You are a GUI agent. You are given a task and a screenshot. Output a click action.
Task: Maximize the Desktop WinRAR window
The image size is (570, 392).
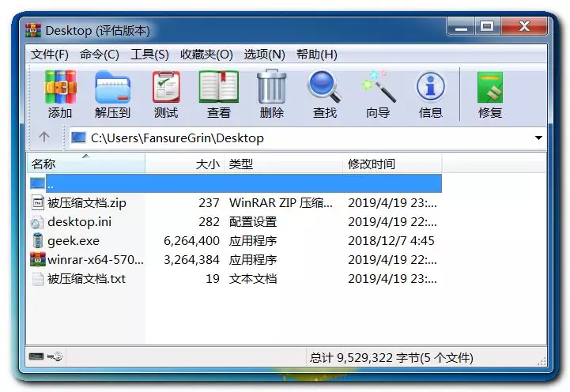click(x=487, y=27)
